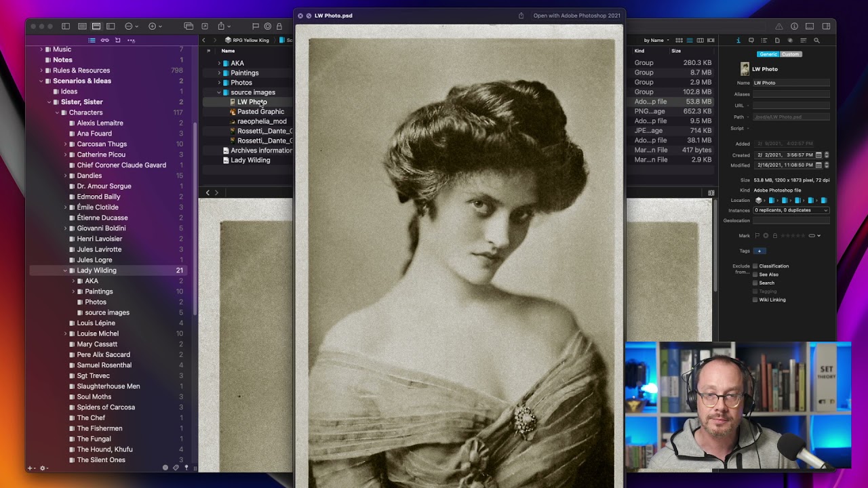The image size is (868, 488).
Task: Add a tag with the plus button
Action: (759, 251)
